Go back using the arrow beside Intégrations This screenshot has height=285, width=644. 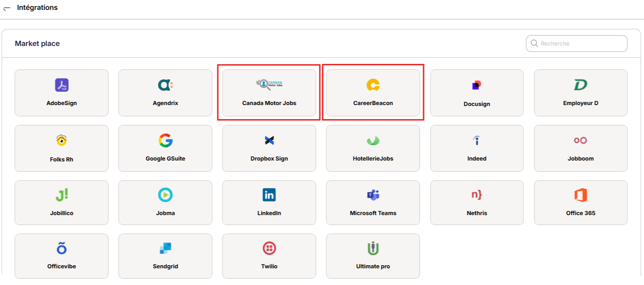7,9
